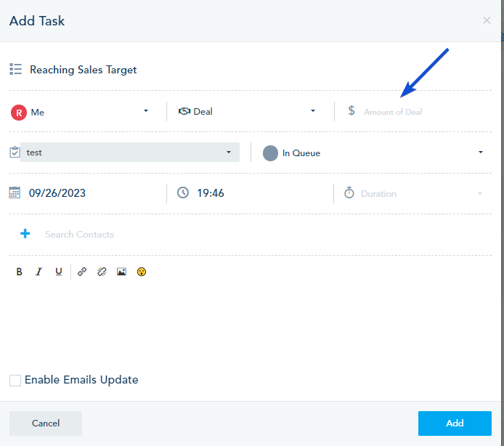
Task: Click the dollar sign icon
Action: (351, 110)
